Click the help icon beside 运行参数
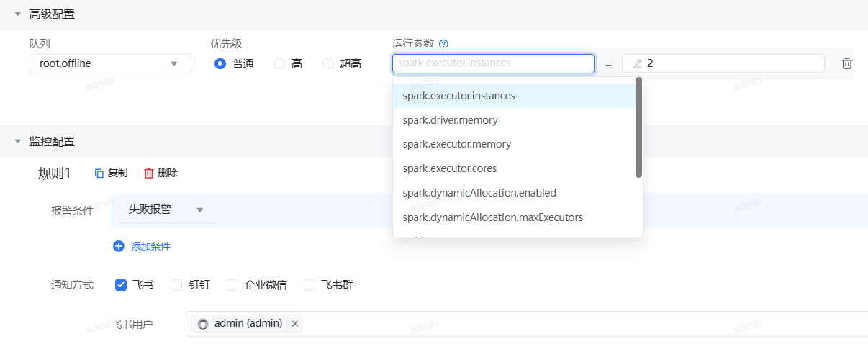 443,44
